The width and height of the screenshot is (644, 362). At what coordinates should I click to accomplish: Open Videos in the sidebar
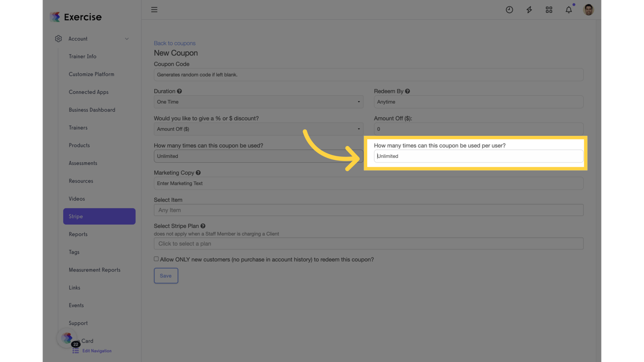click(77, 199)
